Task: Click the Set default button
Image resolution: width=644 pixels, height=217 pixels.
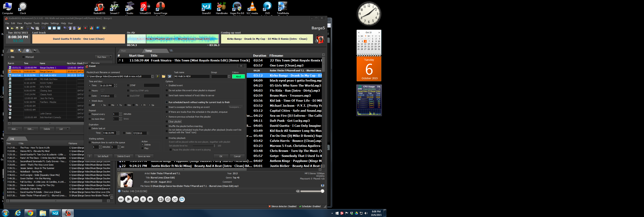Action: pos(103,156)
